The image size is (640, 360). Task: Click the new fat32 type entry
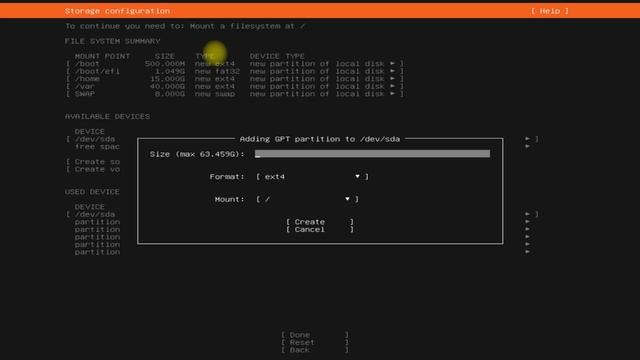point(217,71)
